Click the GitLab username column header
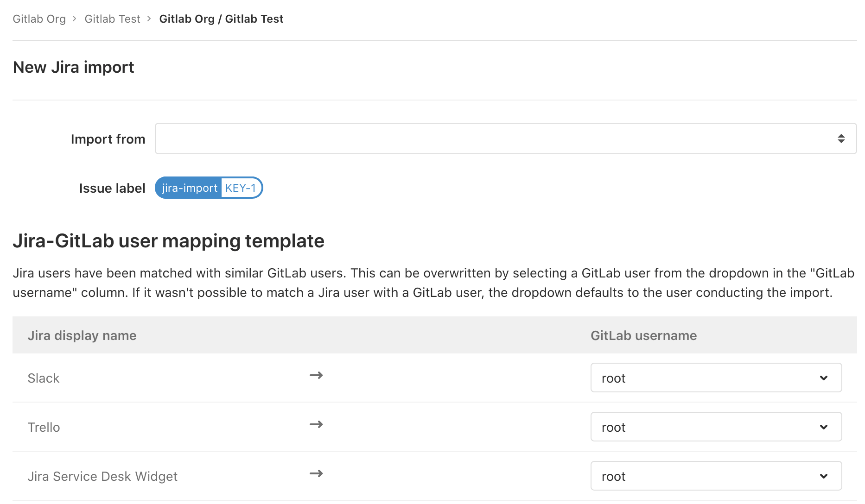The image size is (865, 504). click(643, 335)
